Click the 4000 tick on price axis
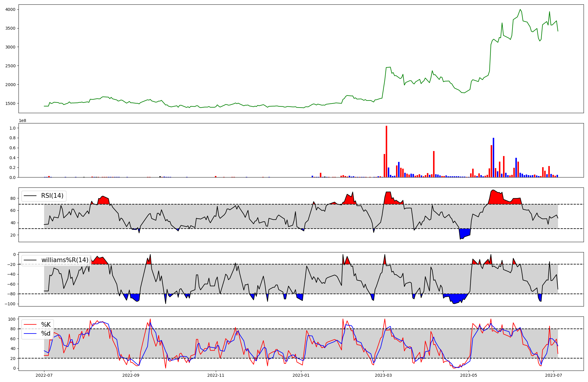The height and width of the screenshot is (382, 588). tap(10, 9)
